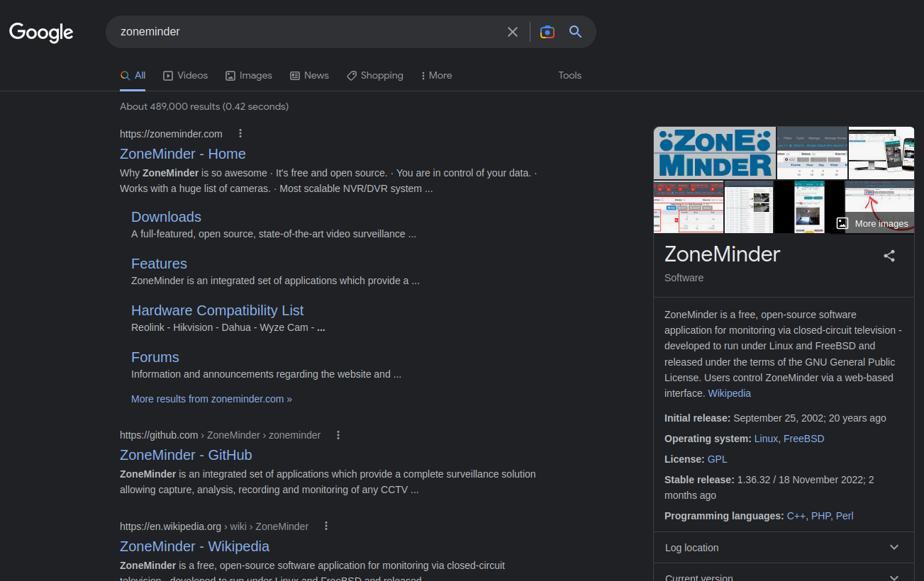Screen dimensions: 924x581
Task: Open the More search filters menu
Action: [x=436, y=75]
